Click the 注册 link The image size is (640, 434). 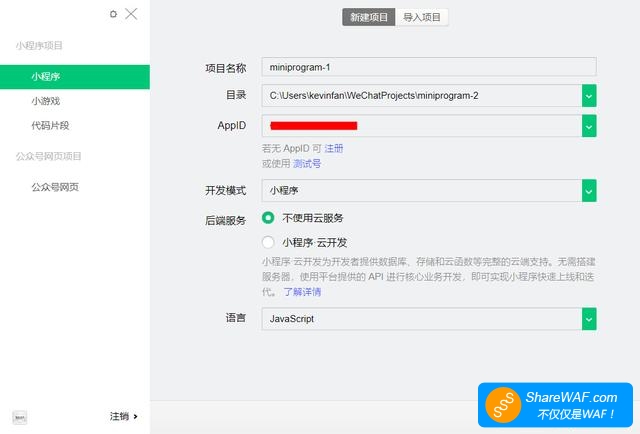click(334, 148)
